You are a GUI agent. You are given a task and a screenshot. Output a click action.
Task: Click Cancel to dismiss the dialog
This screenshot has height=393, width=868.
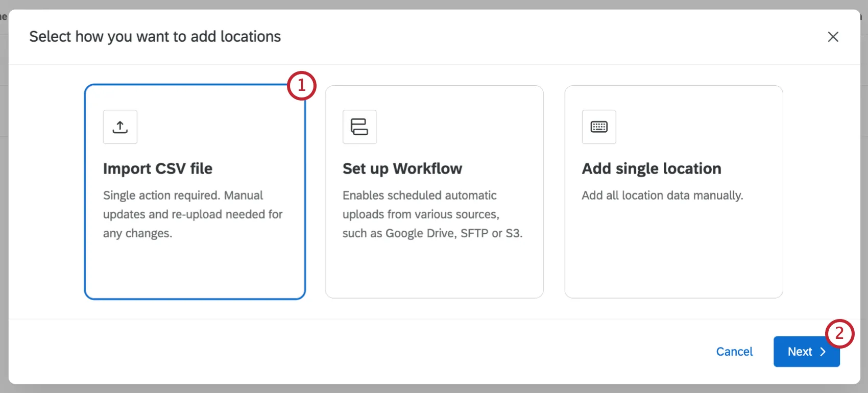pos(734,352)
